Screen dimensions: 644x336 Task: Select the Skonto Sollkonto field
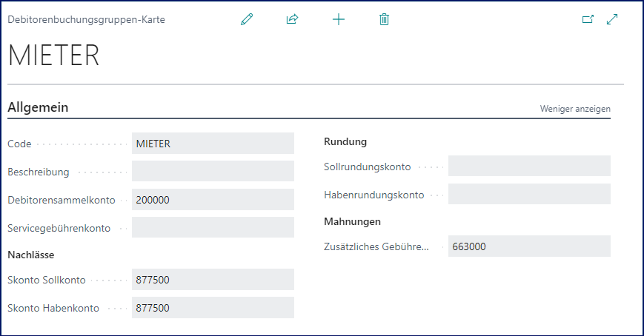pos(213,280)
